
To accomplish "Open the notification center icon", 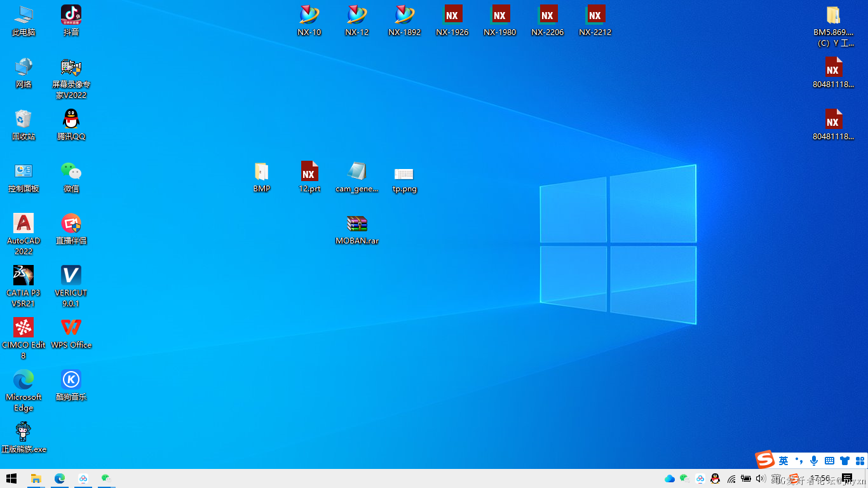I will tap(846, 478).
